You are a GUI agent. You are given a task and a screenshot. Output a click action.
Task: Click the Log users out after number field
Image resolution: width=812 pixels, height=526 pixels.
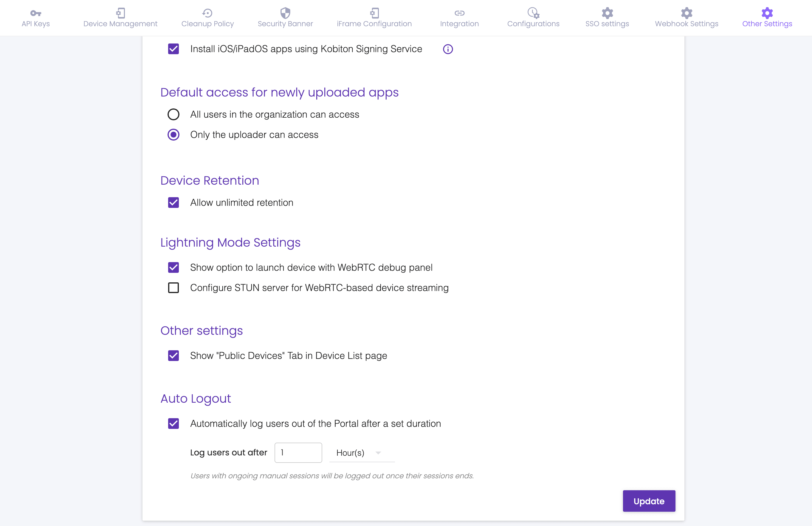point(298,452)
